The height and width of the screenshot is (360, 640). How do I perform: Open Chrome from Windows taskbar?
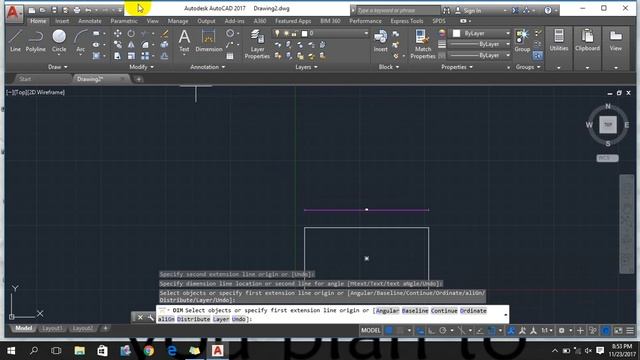point(149,350)
